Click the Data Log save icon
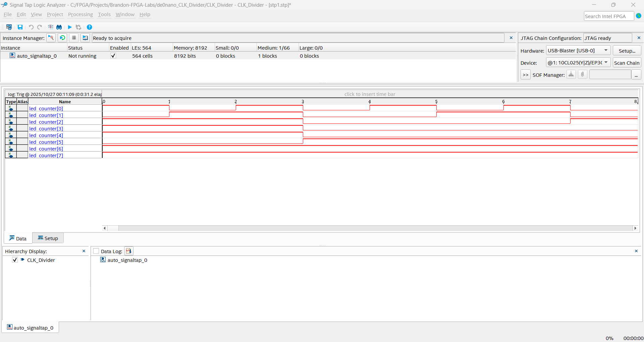Viewport: 644px width, 342px height. coord(129,251)
